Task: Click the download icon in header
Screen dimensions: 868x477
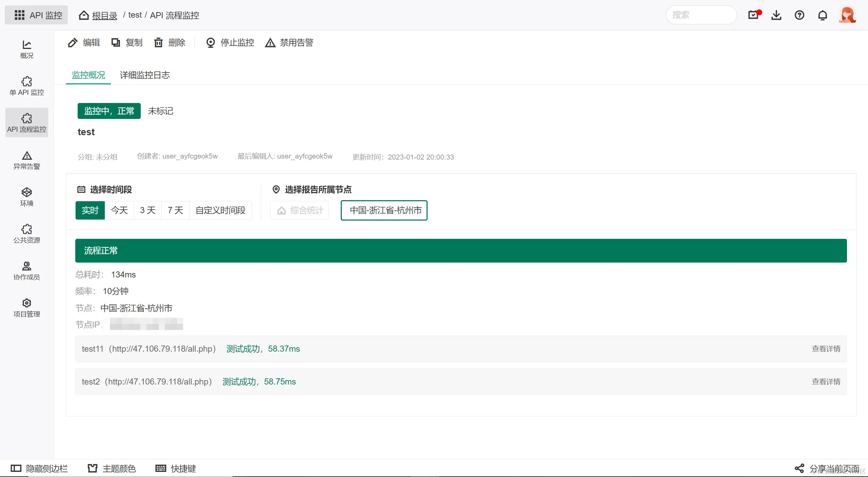Action: pyautogui.click(x=776, y=15)
